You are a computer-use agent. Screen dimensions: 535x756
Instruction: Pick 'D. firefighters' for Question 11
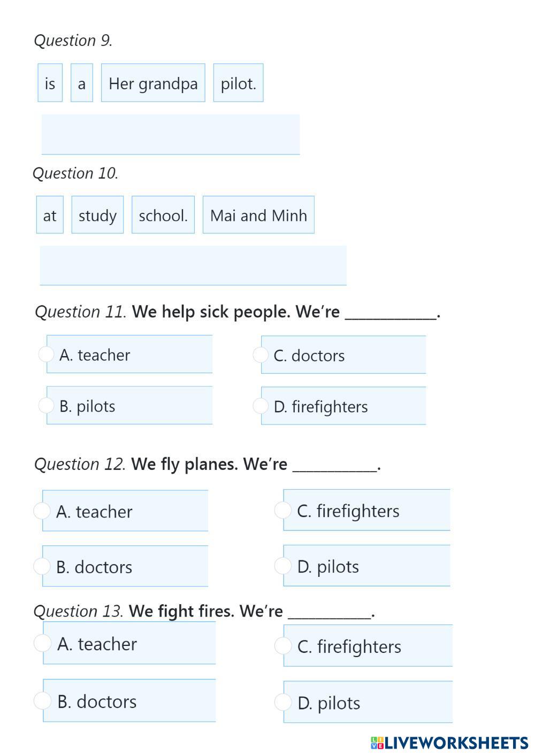click(261, 406)
